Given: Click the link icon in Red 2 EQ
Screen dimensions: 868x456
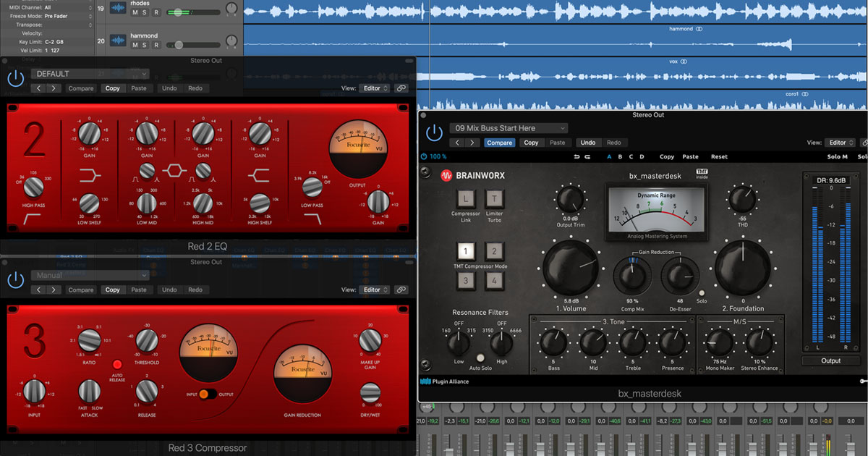Looking at the screenshot, I should coord(401,88).
